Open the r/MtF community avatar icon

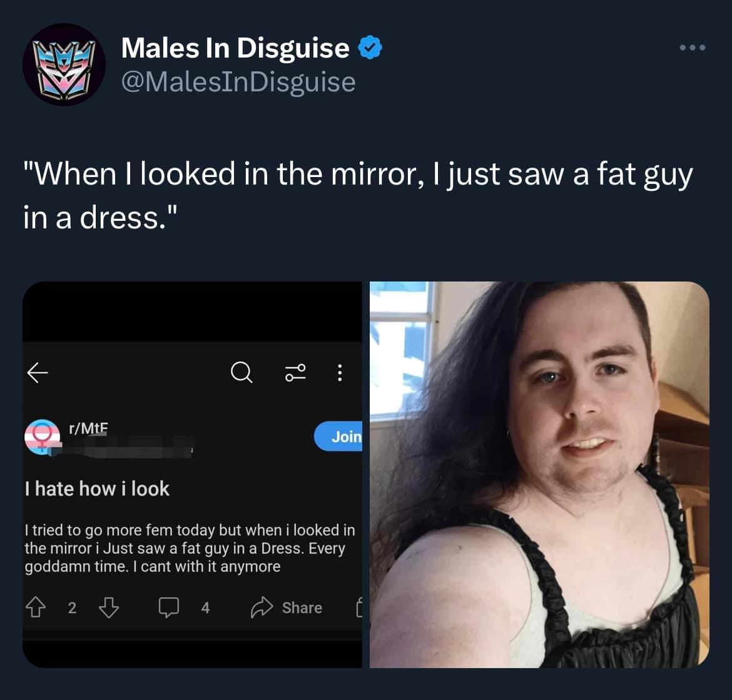click(x=43, y=437)
